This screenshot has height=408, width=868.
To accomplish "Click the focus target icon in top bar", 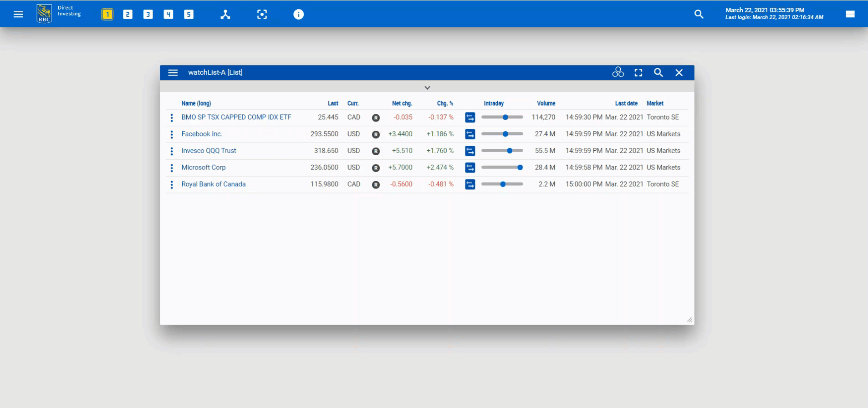I will click(x=262, y=15).
